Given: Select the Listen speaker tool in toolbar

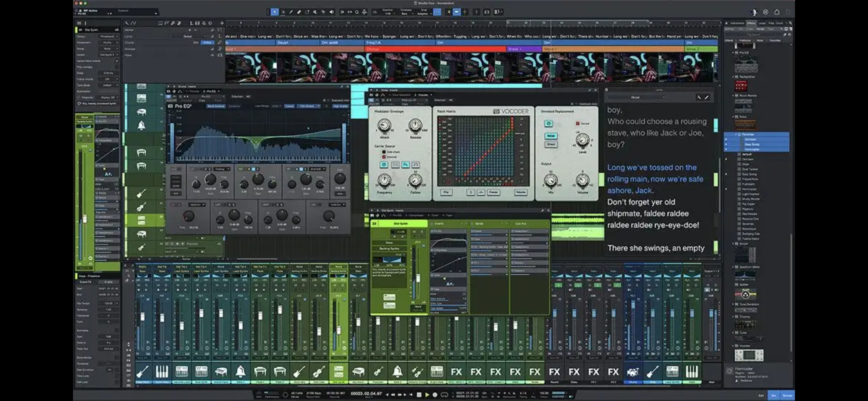Looking at the screenshot, I should point(331,12).
